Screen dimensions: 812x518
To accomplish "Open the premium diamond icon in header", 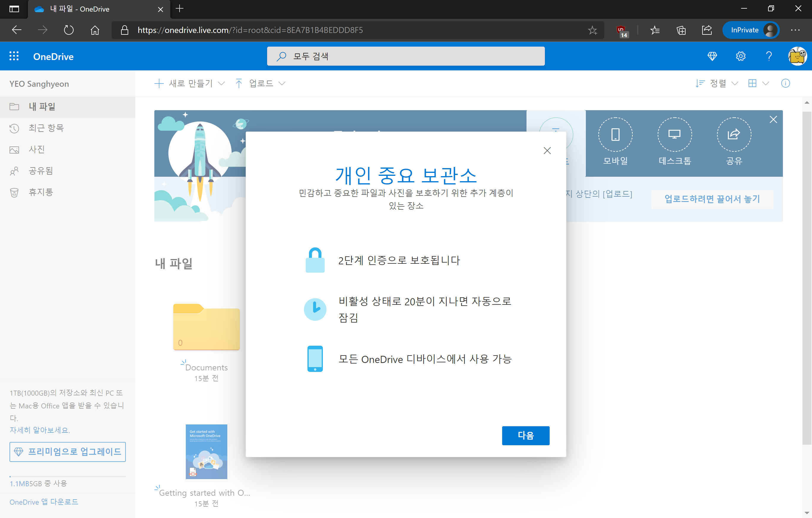I will click(712, 56).
